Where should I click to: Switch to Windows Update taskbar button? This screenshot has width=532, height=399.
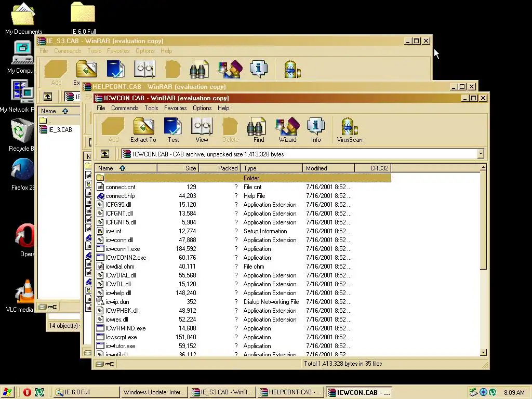click(154, 392)
